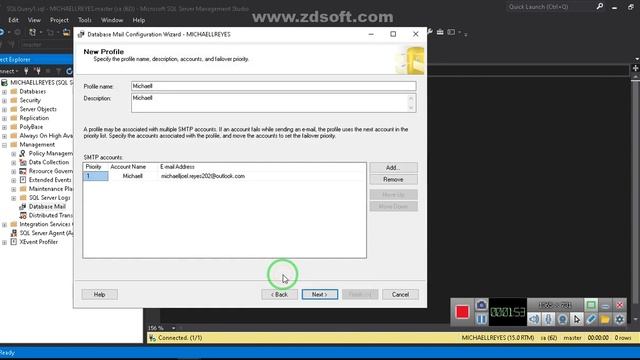Expand the SQL Server Logs node
The height and width of the screenshot is (360, 640).
click(x=13, y=198)
